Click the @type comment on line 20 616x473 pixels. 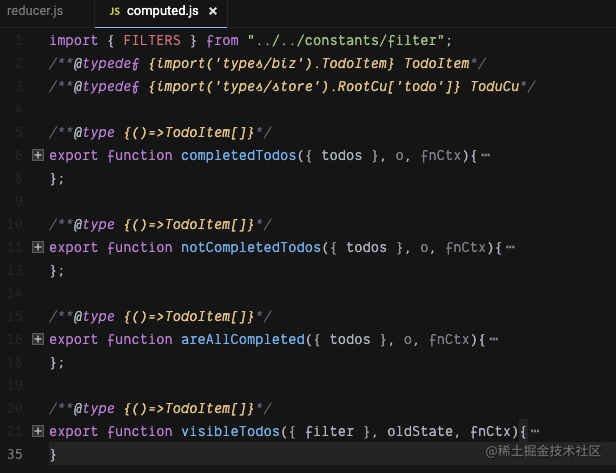tap(160, 409)
